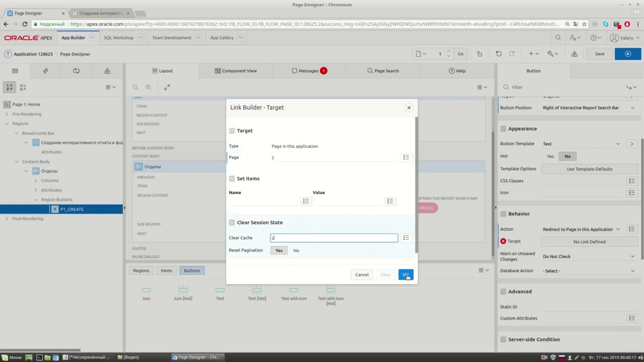Click Cancel in Link Builder dialog
644x362 pixels.
362,275
